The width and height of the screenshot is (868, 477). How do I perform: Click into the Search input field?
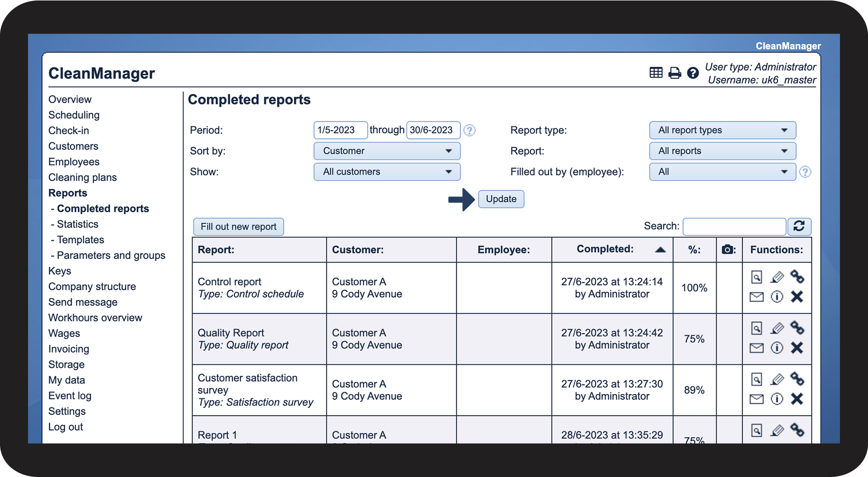pos(734,227)
